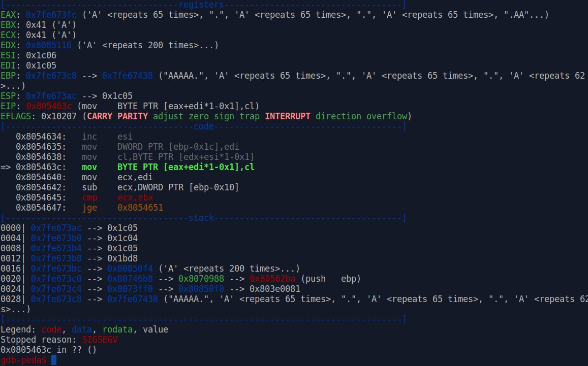The image size is (588, 366).
Task: Click the gdb-peda command prompt cursor
Action: coord(54,360)
